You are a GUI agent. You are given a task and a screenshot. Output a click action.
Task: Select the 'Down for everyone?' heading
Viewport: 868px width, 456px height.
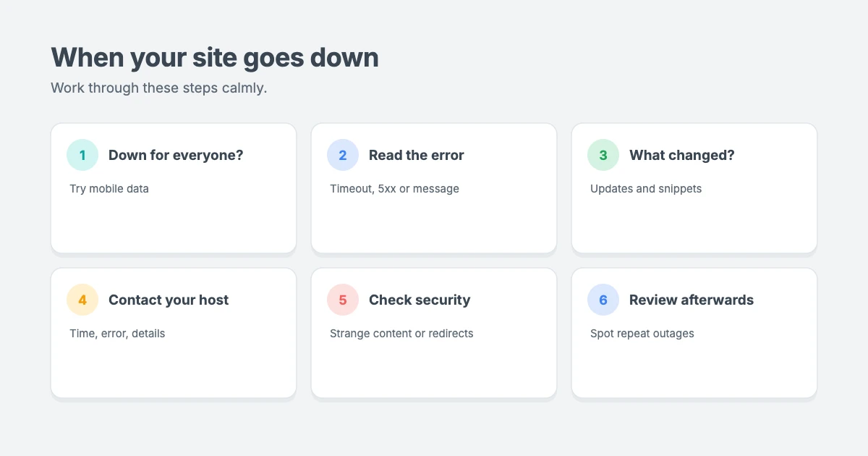(x=176, y=155)
